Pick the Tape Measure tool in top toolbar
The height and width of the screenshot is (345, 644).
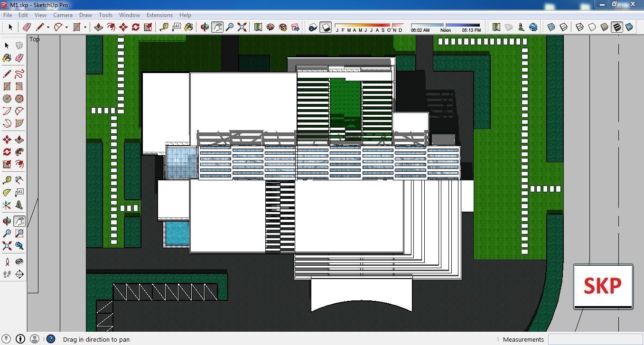(164, 27)
